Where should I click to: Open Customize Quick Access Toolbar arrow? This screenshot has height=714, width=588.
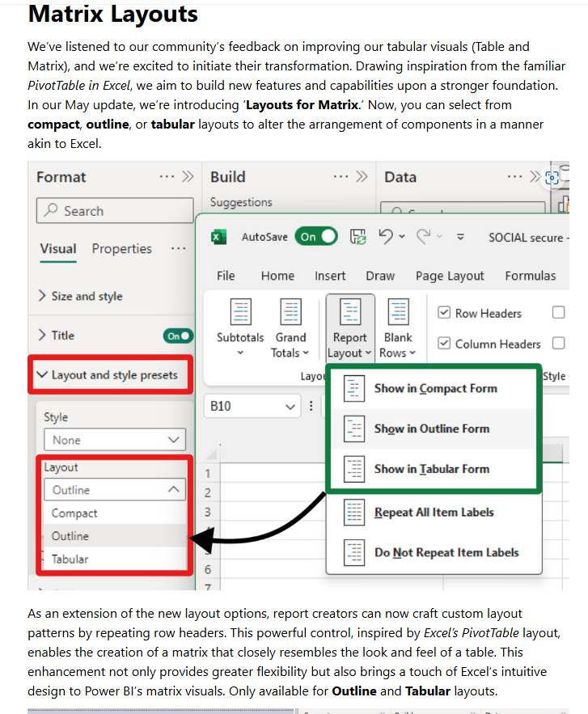point(460,237)
